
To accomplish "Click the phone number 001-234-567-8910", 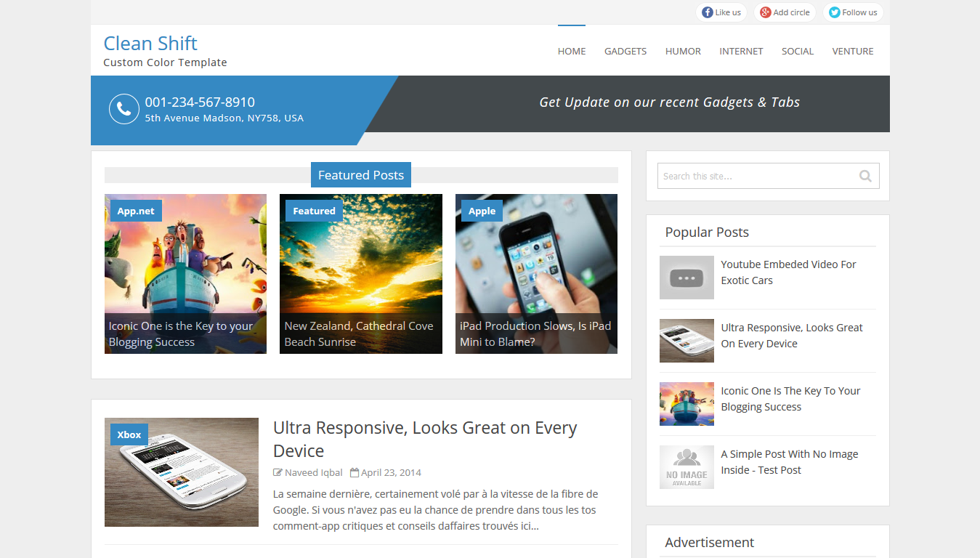I will point(200,102).
